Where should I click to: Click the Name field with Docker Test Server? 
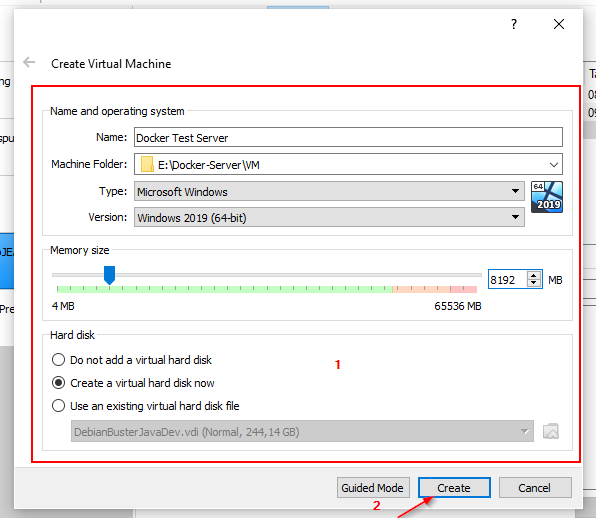[348, 137]
